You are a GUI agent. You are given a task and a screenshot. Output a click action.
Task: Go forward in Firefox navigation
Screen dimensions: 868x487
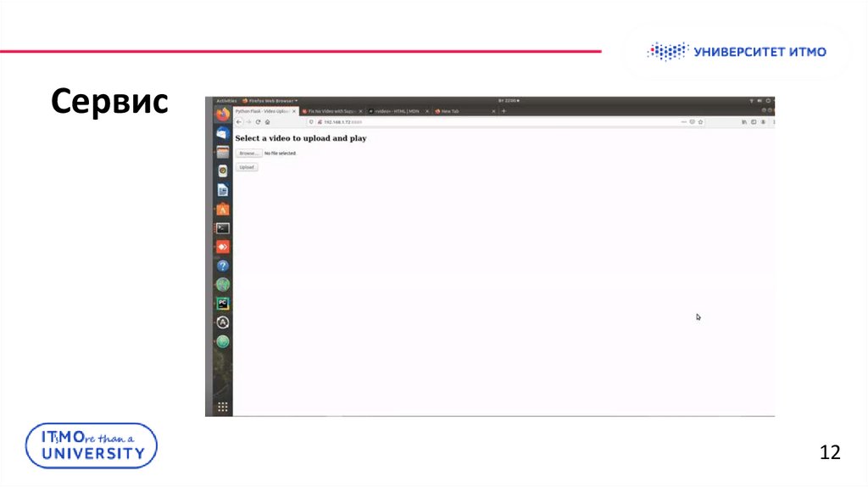coord(248,122)
